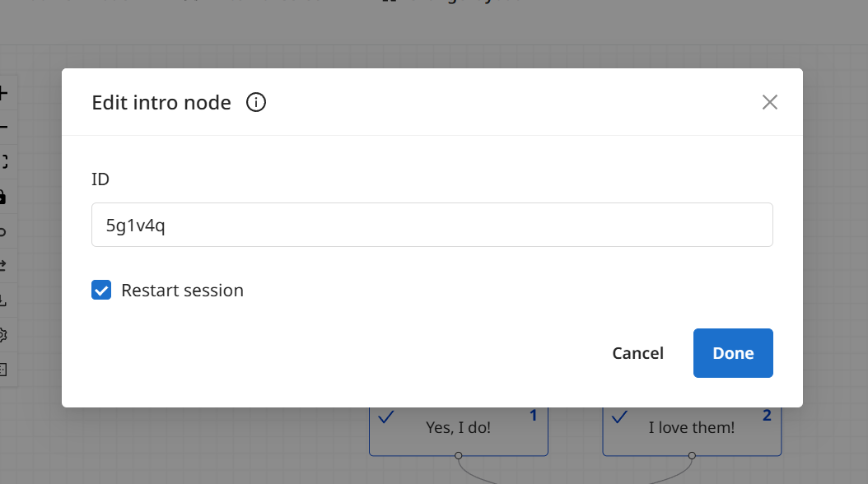Click the grid icon at toolbar bottom

2,370
